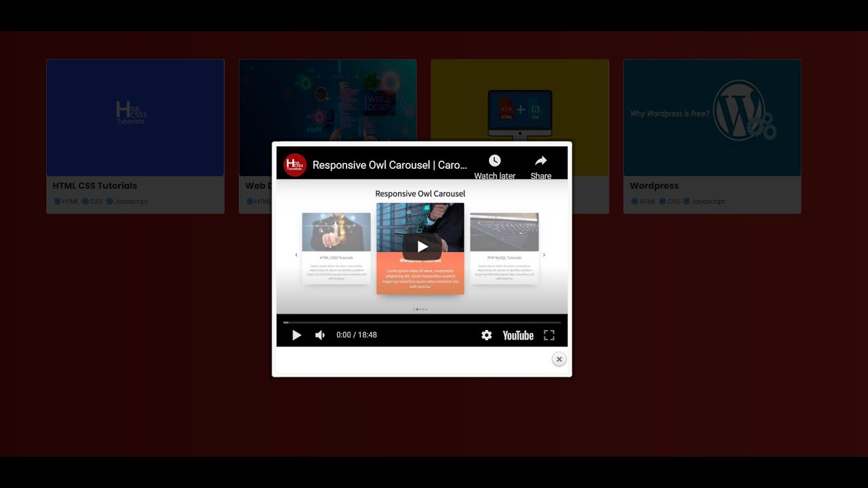
Task: Click the Wordpress card title
Action: [x=654, y=186]
